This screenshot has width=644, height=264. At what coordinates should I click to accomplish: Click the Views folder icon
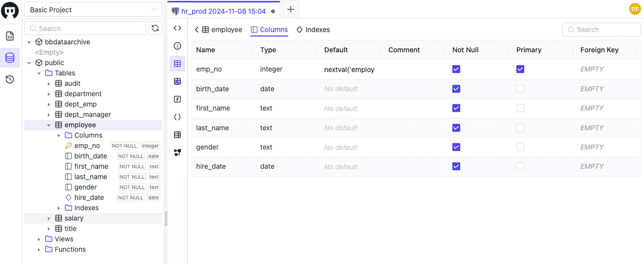coord(48,239)
